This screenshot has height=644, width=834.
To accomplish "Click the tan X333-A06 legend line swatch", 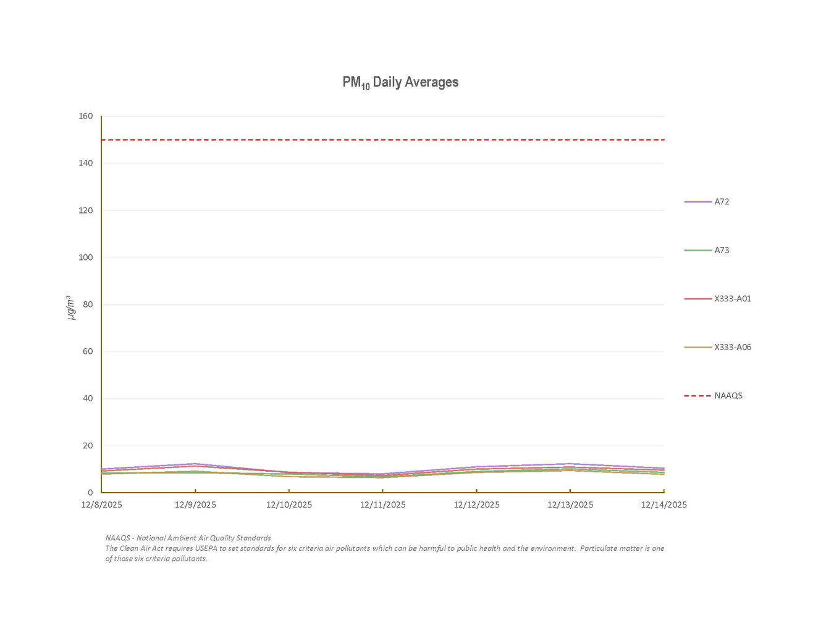I will tap(697, 347).
